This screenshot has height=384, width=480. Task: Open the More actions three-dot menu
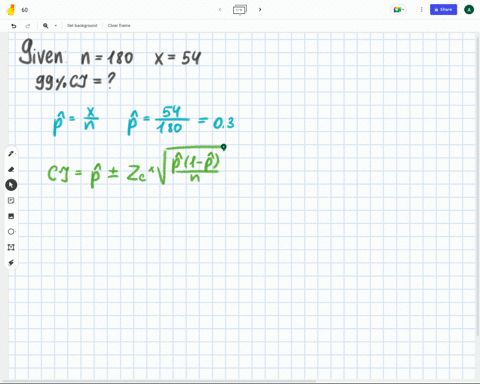[x=421, y=10]
